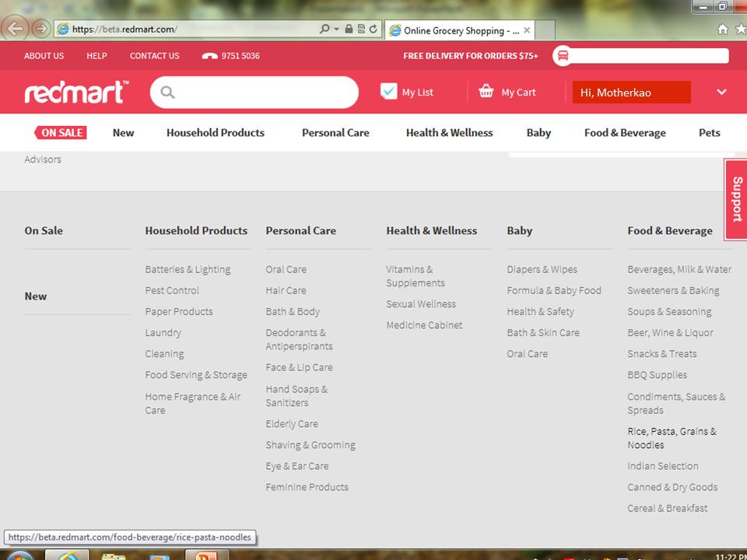
Task: Open Baby in navigation bar
Action: click(538, 133)
